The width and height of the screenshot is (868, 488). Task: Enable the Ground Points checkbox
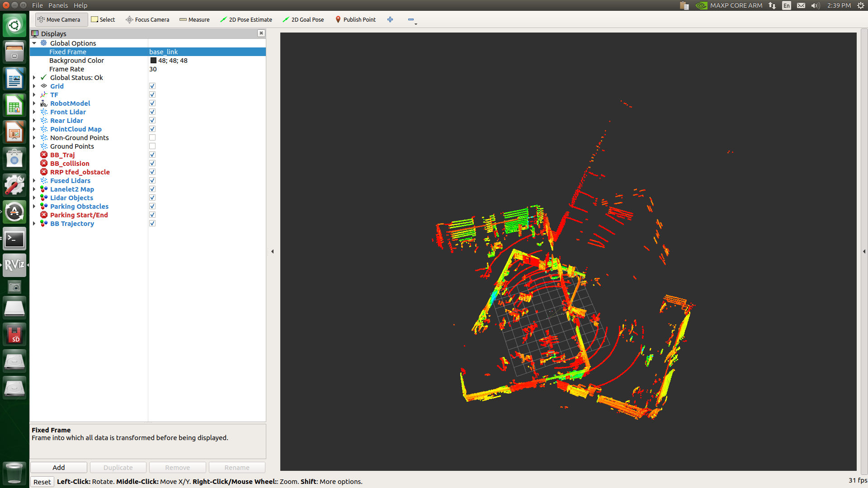tap(152, 146)
